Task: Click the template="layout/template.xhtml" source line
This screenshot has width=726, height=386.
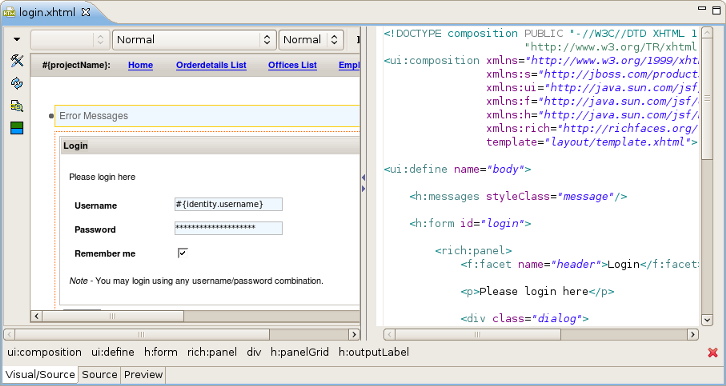Action: (x=592, y=142)
